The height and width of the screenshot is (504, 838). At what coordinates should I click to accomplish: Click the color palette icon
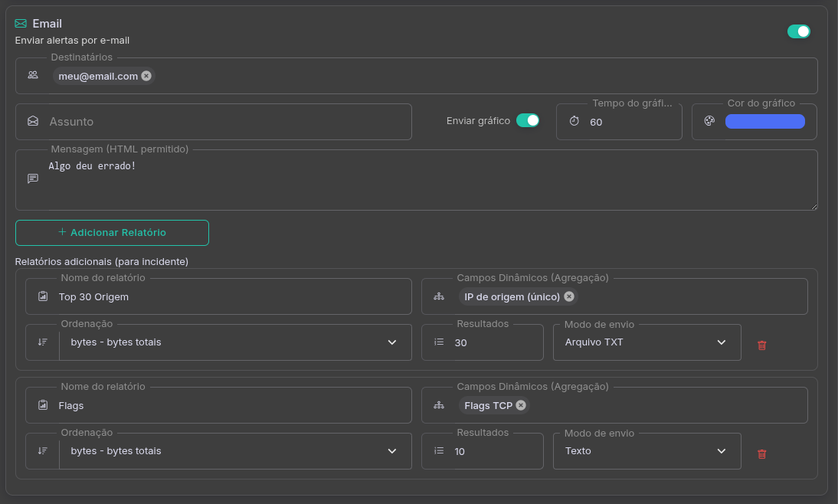[x=709, y=121]
